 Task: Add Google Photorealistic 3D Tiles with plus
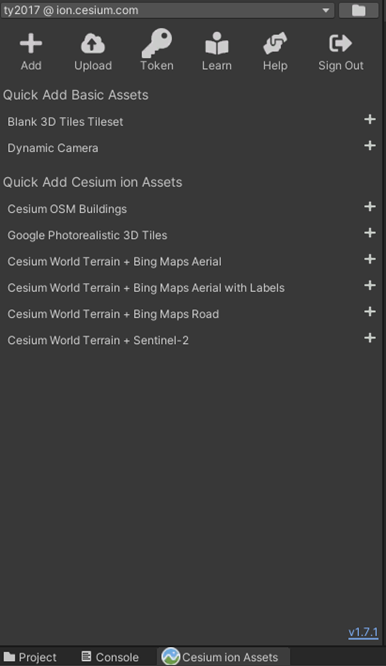pos(370,233)
